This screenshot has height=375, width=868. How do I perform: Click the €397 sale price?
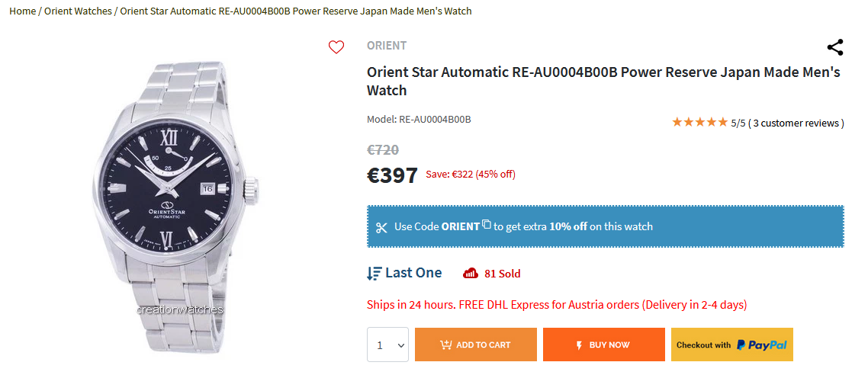tap(392, 175)
